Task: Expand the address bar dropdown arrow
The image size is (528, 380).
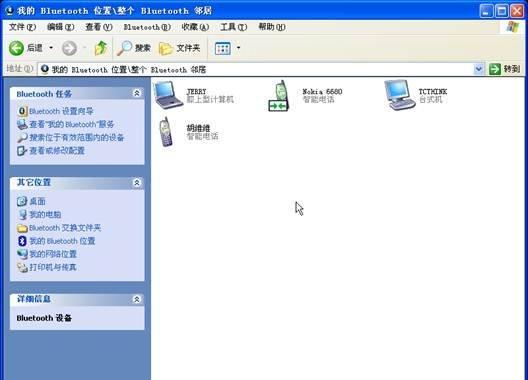Action: [478, 69]
